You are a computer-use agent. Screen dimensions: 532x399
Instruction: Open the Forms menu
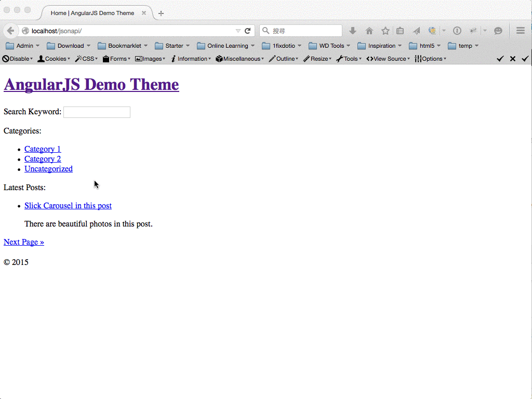[x=116, y=59]
